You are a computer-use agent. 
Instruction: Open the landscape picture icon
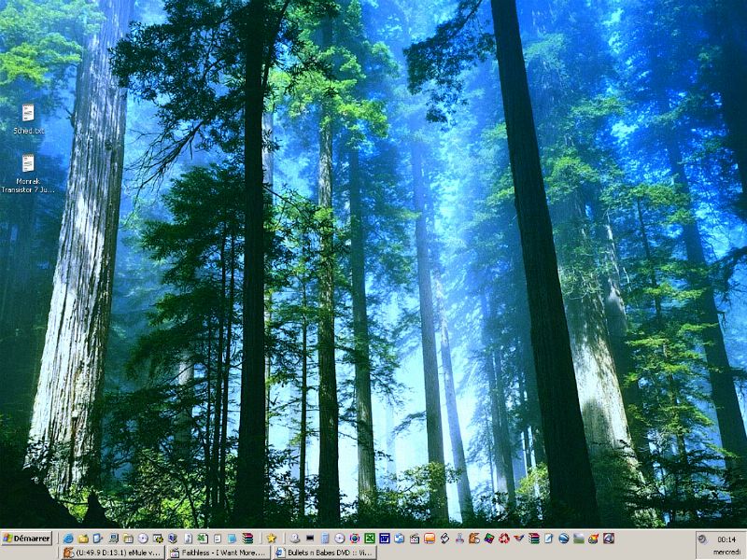[x=579, y=539]
